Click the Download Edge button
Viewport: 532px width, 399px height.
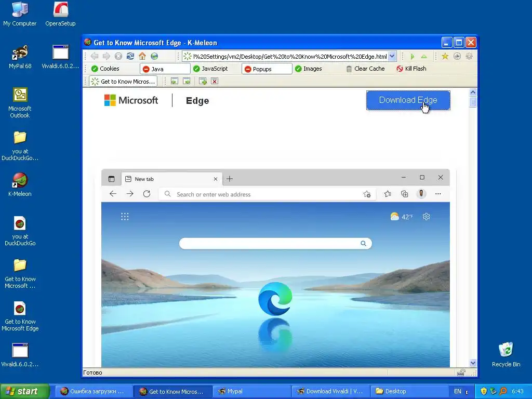pos(408,100)
